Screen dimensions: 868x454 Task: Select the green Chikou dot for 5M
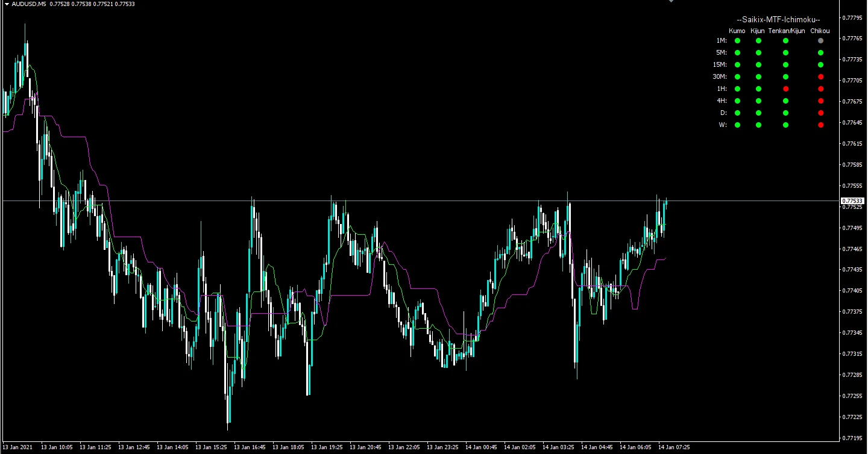coord(820,53)
